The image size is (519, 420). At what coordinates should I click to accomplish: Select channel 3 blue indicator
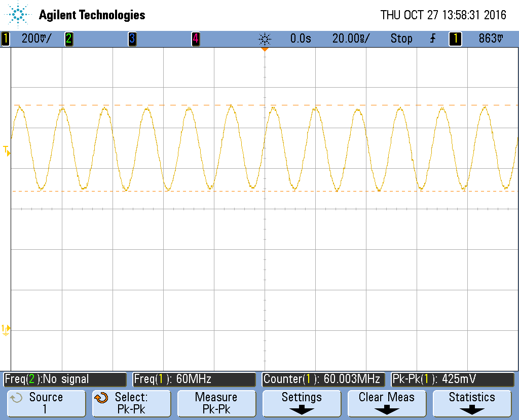[132, 39]
